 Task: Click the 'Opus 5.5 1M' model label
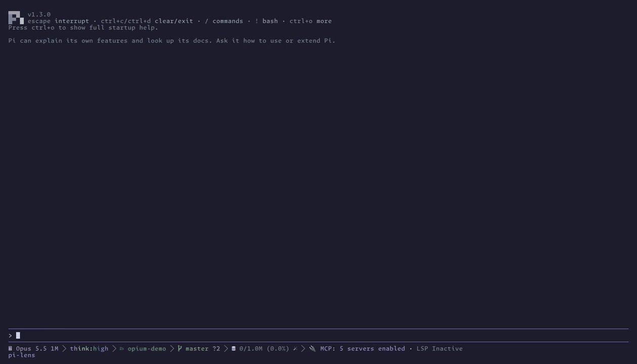(37, 348)
